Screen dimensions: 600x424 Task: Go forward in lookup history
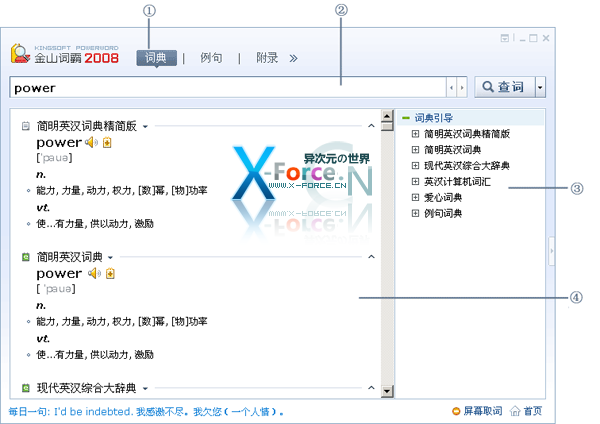pyautogui.click(x=462, y=88)
